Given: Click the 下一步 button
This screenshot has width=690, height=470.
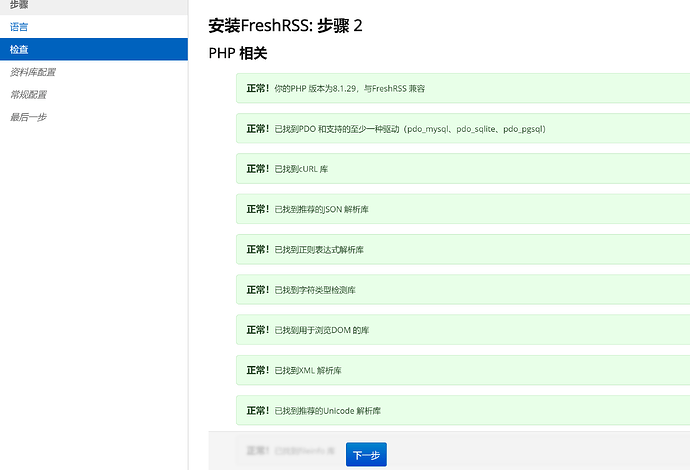Looking at the screenshot, I should [x=366, y=454].
